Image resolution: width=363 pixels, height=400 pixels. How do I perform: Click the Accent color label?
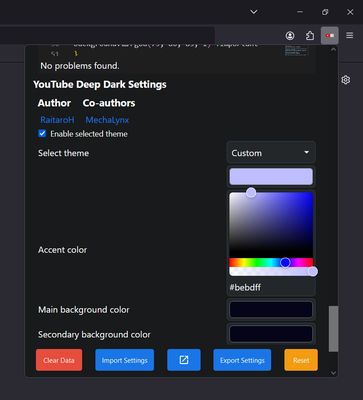click(x=62, y=250)
